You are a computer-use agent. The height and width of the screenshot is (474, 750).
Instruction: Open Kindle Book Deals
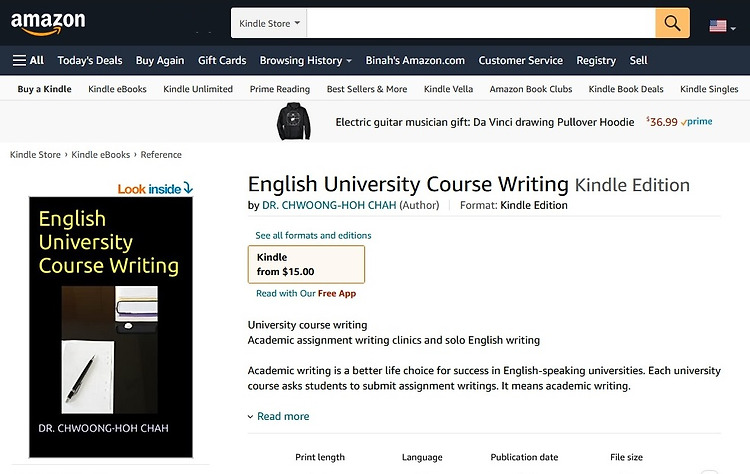pyautogui.click(x=626, y=89)
